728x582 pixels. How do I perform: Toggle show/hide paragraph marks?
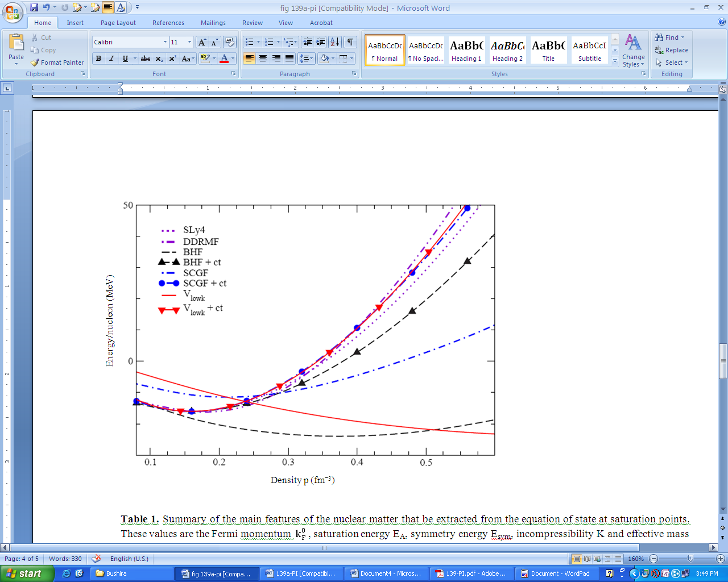pos(351,42)
